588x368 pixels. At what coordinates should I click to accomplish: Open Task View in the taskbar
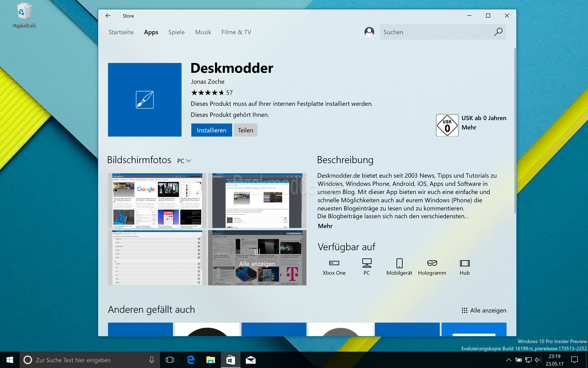tap(170, 360)
